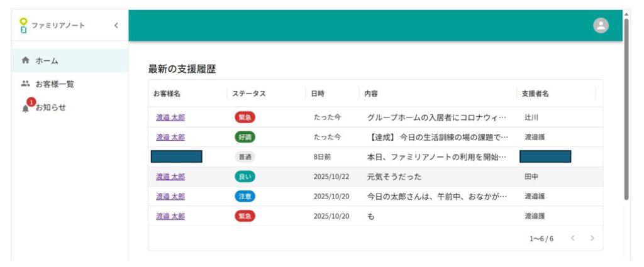
Task: Go to previous page of the table
Action: [572, 238]
